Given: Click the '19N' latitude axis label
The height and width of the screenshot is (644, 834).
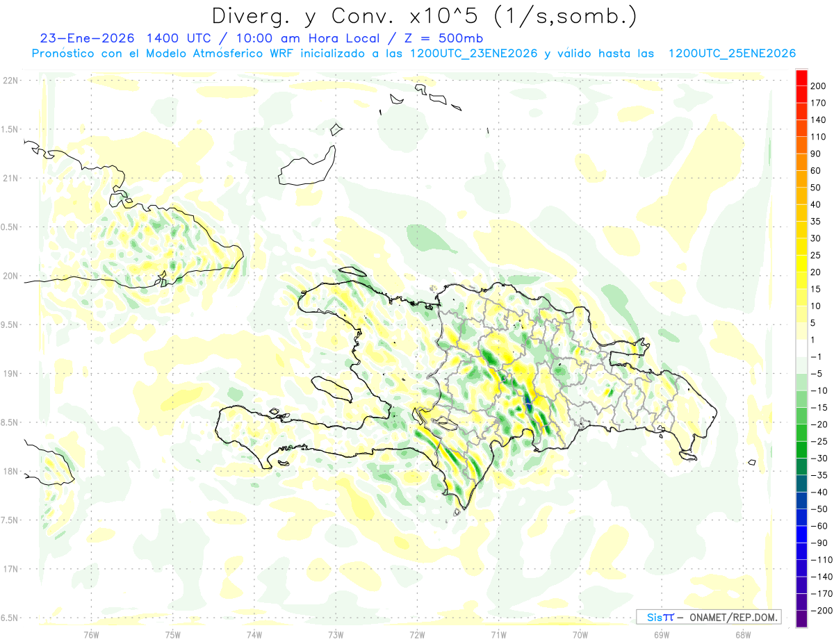Looking at the screenshot, I should tap(10, 374).
